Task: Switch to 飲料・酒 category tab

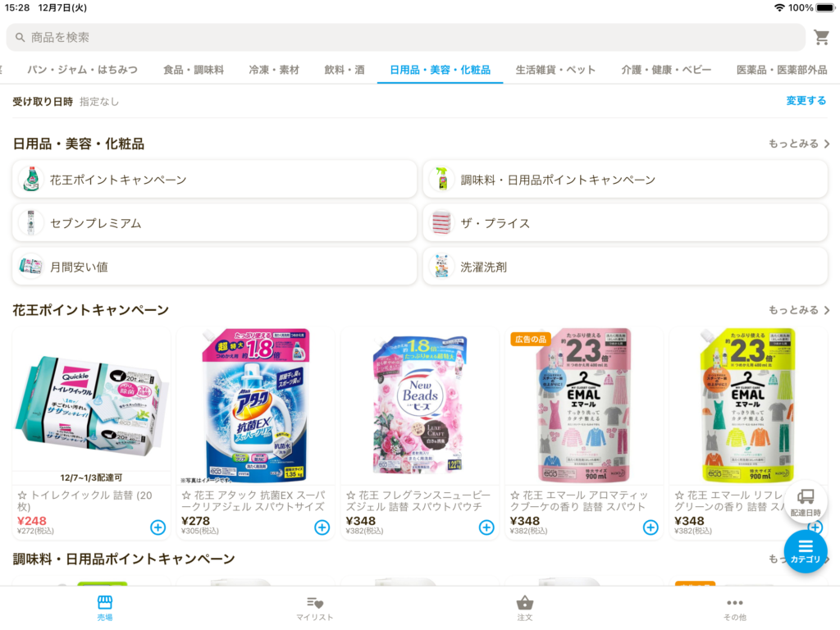Action: point(345,70)
